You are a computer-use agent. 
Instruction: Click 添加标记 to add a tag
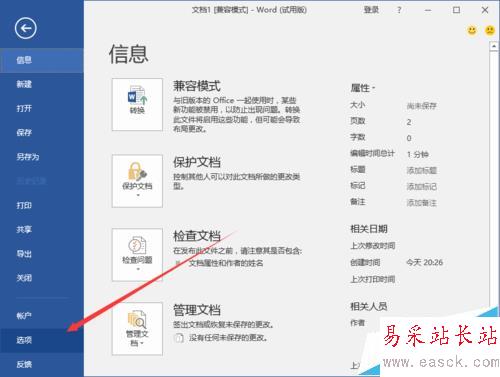[422, 186]
